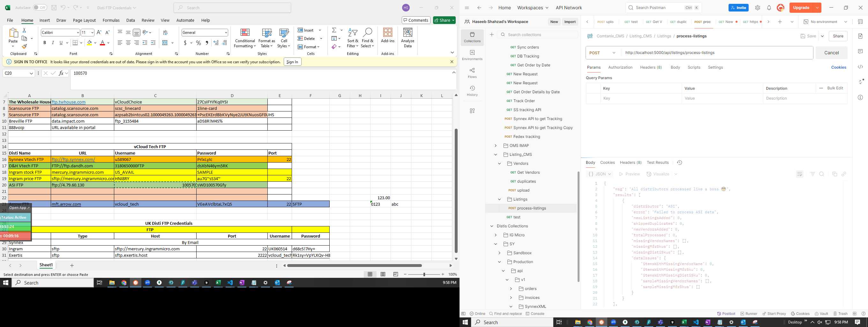Expand the IG Micro folder
The image size is (868, 327).
coord(495,235)
